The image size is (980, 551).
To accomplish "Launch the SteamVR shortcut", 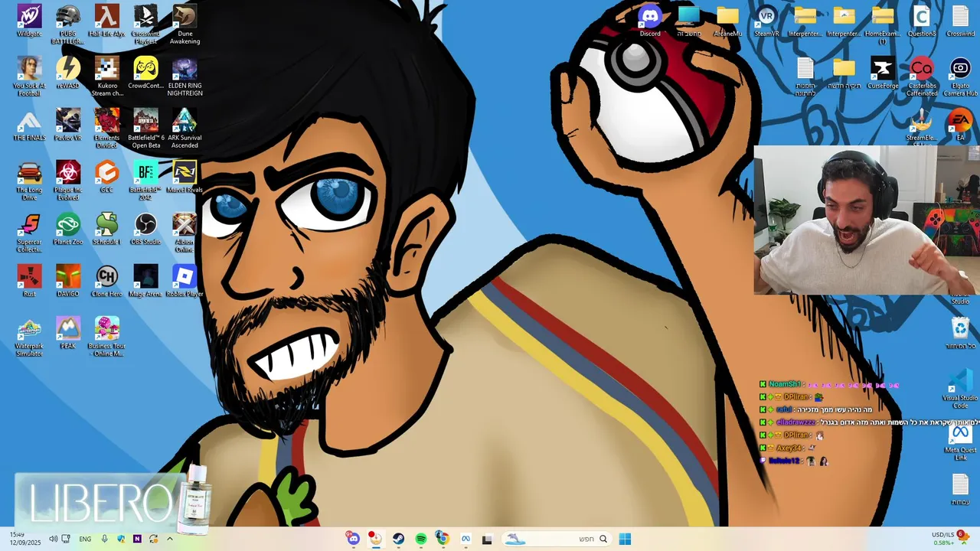I will pos(766,21).
